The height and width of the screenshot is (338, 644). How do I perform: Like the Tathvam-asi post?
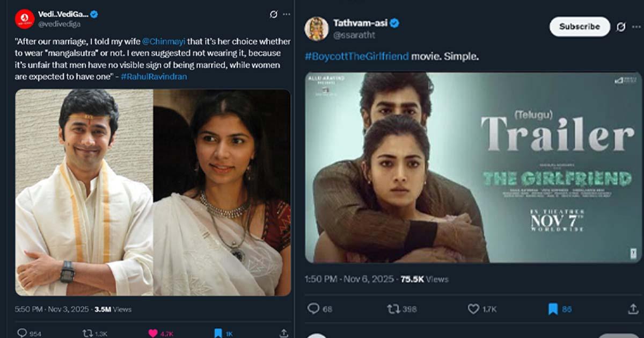click(x=473, y=309)
